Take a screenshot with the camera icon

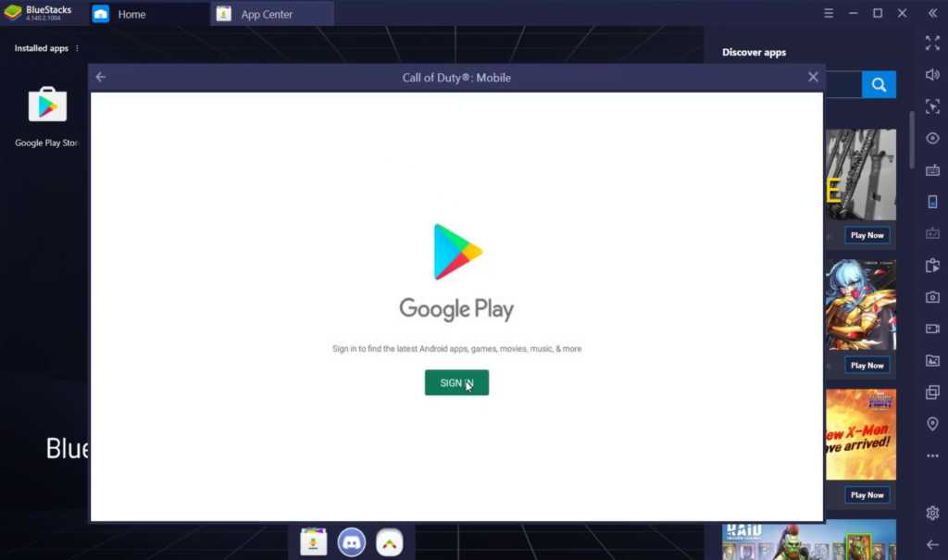[932, 297]
